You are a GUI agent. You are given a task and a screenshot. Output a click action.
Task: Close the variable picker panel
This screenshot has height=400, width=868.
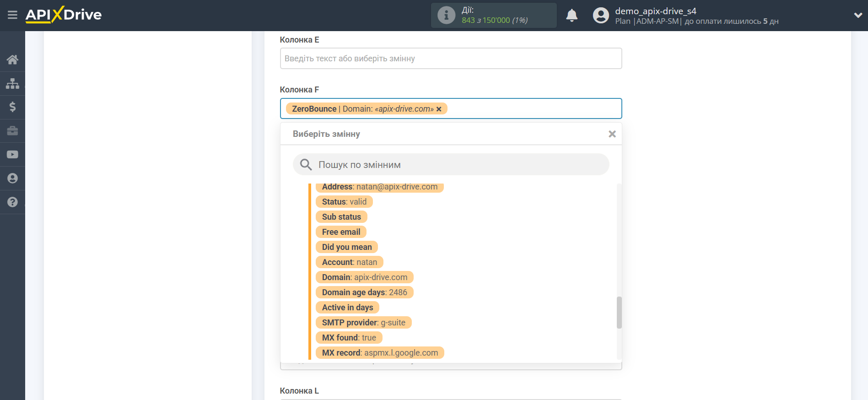(612, 134)
